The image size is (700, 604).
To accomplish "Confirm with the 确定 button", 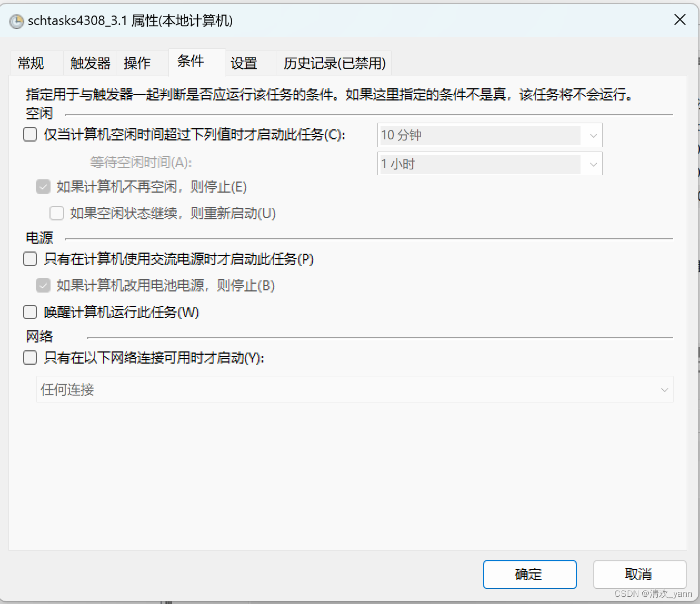I will 529,574.
